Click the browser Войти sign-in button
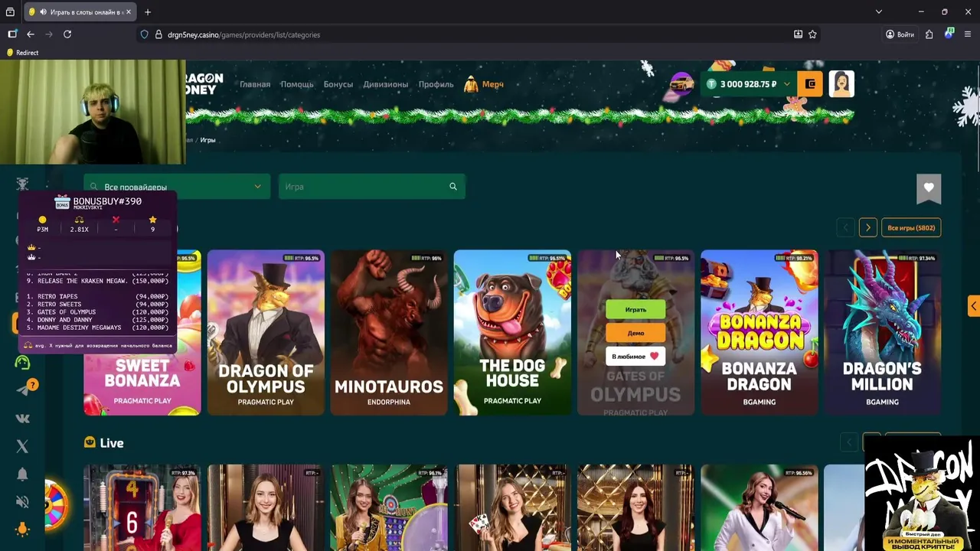Viewport: 980px width, 551px height. (900, 34)
